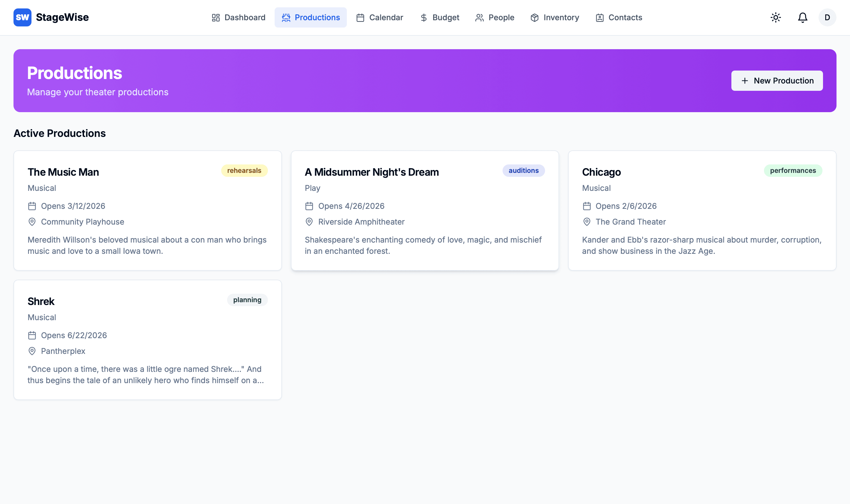Click the StageWise SW logo icon
Image resolution: width=850 pixels, height=504 pixels.
22,17
